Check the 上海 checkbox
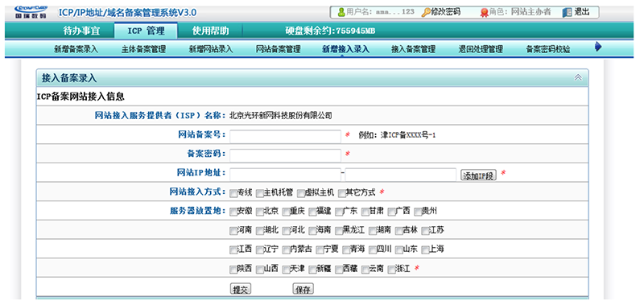This screenshot has width=644, height=305. click(425, 249)
